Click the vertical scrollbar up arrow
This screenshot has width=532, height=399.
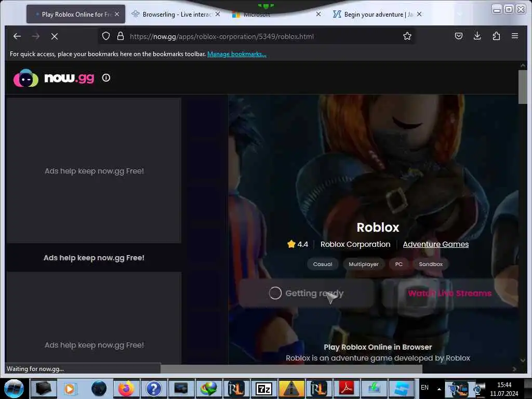[523, 65]
